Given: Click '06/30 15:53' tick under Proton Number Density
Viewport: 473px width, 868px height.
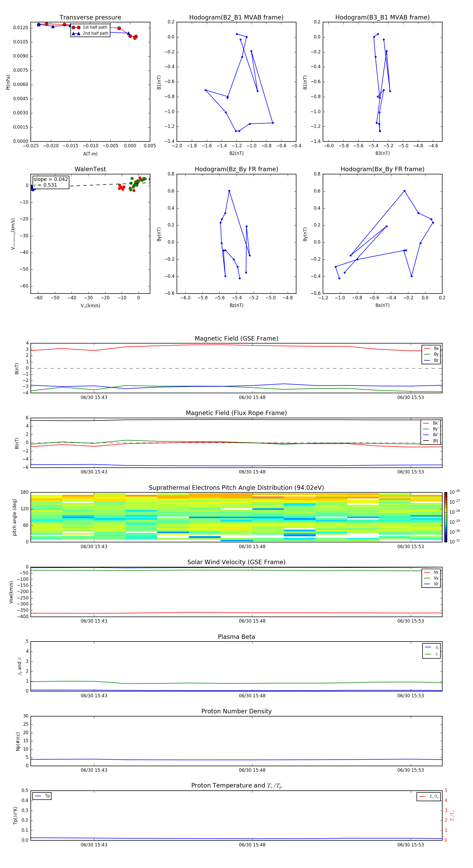Looking at the screenshot, I should click(x=410, y=770).
